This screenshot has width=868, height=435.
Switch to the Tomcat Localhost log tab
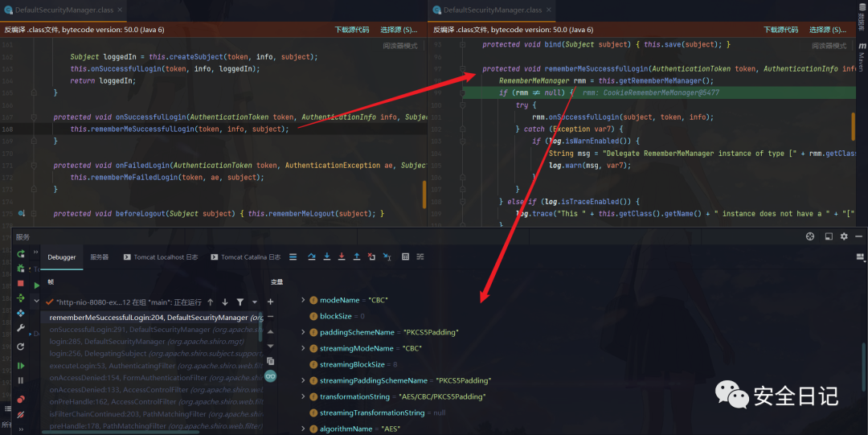coord(160,257)
